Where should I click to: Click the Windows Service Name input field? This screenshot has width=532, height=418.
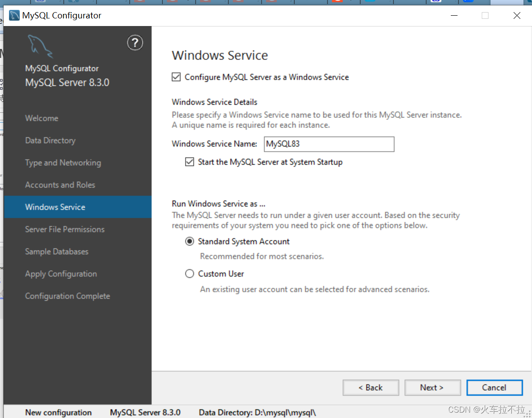[x=329, y=144]
